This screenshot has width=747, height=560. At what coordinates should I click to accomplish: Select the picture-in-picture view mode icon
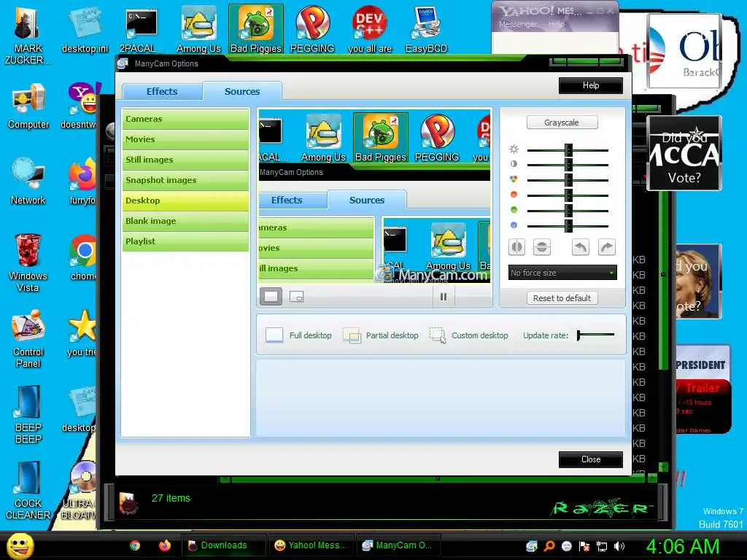tap(296, 297)
